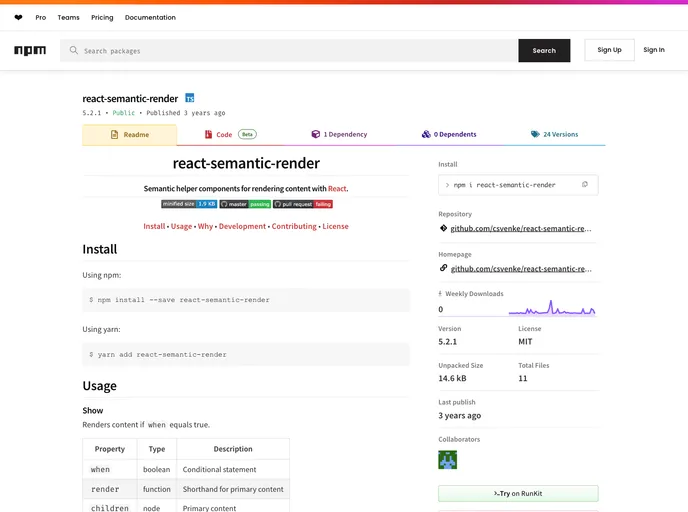
Task: Click the Sign In link
Action: click(654, 50)
